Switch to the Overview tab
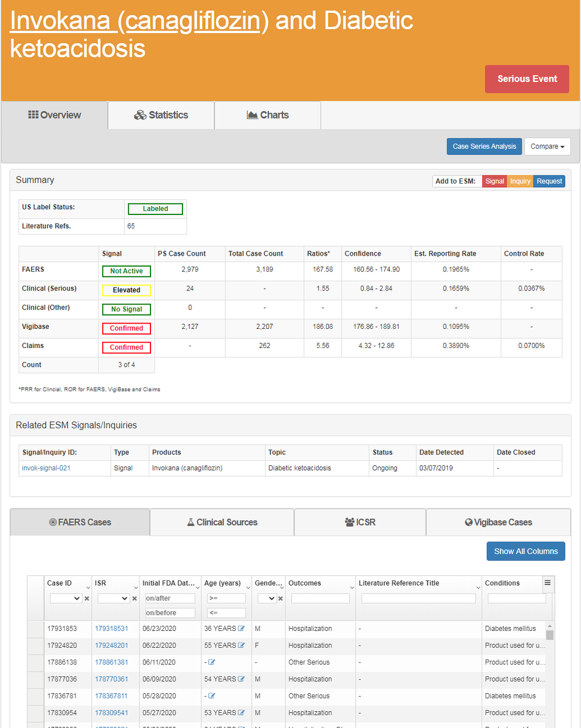This screenshot has width=581, height=728. [55, 115]
